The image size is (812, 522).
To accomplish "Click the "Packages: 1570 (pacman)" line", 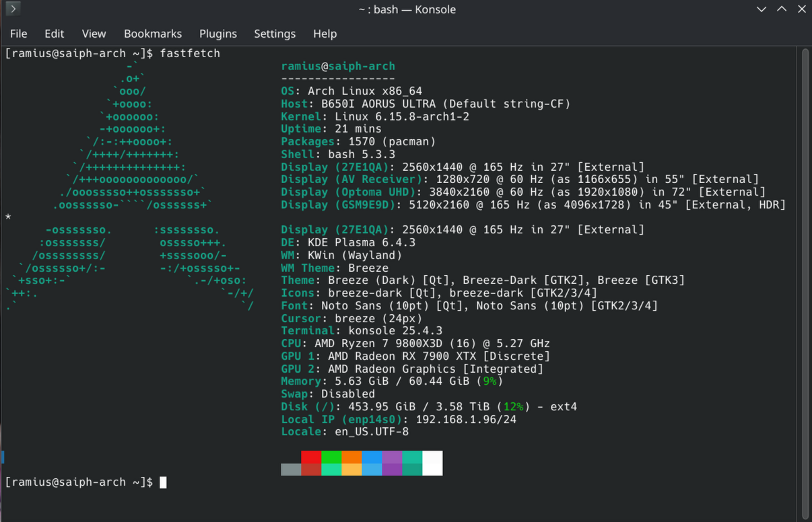I will pyautogui.click(x=358, y=141).
